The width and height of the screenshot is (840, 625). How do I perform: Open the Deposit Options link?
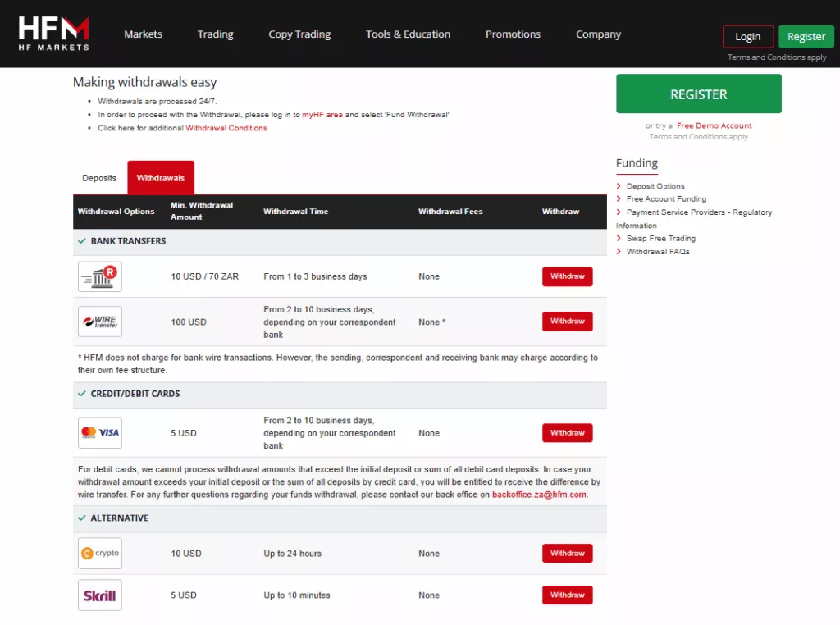[655, 186]
